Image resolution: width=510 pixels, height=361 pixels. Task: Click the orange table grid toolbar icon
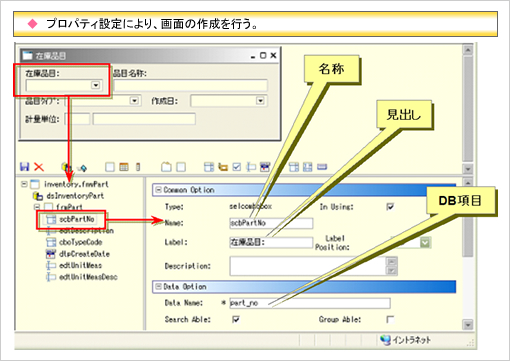pos(124,167)
